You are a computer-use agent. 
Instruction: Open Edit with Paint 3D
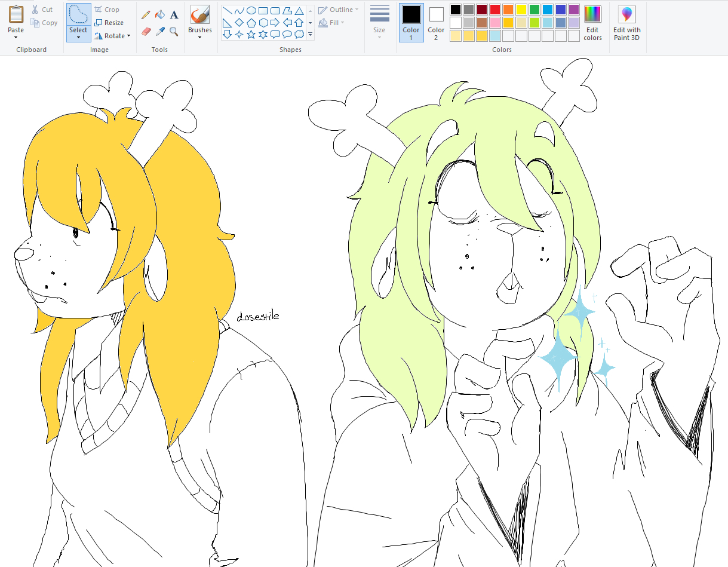[x=626, y=23]
